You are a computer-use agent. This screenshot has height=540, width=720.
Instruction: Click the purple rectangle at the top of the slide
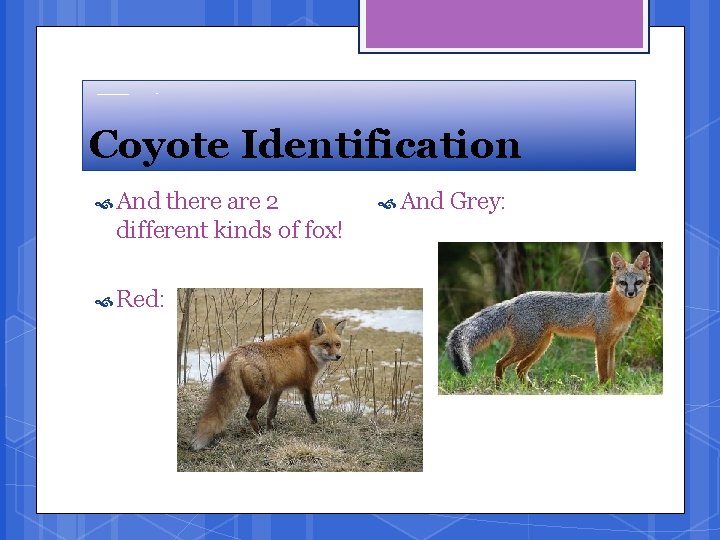tap(504, 23)
